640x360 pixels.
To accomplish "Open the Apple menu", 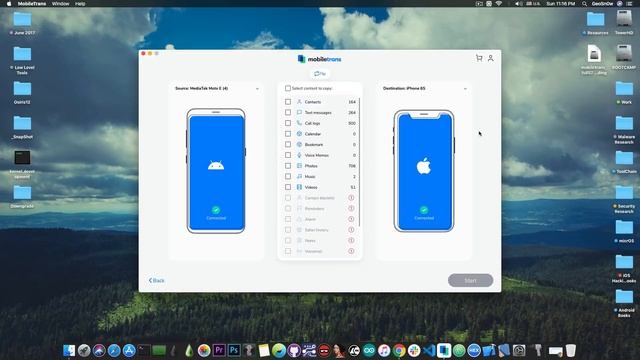I will [9, 4].
